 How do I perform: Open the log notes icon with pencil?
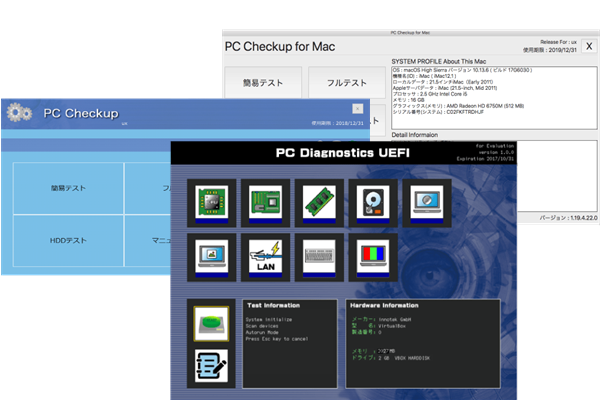click(211, 366)
